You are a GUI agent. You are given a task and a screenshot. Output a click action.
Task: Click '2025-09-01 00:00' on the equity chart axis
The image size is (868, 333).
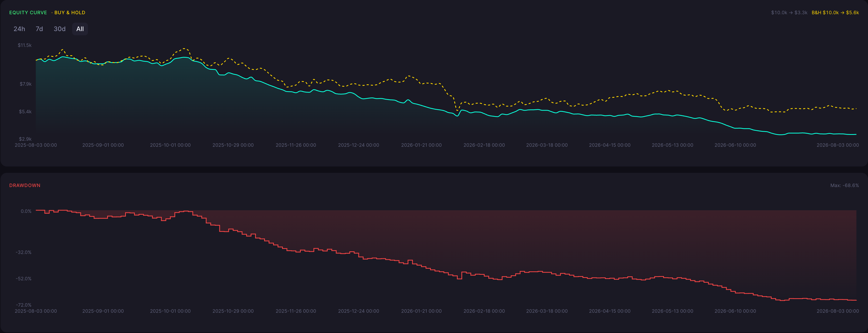(x=103, y=145)
